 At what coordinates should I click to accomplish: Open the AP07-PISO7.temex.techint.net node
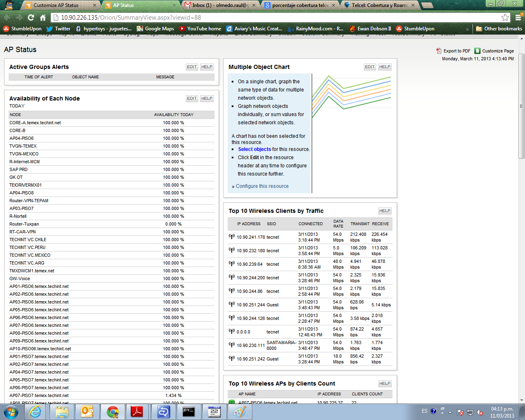(39, 395)
